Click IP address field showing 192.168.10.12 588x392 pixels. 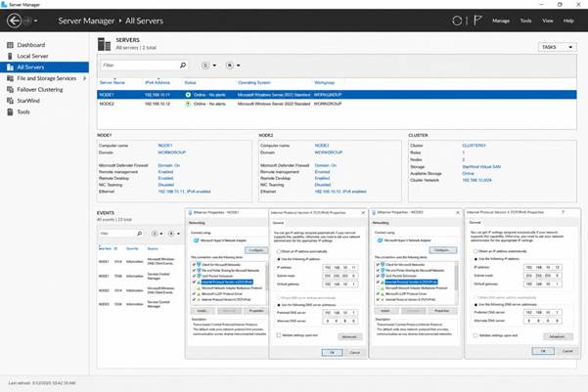(x=542, y=268)
